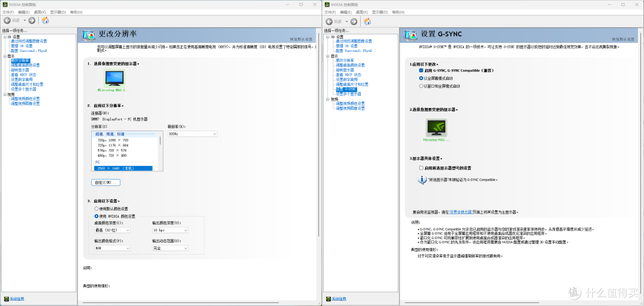
Task: Collapse 显示 tree node in left window
Action: [5, 56]
